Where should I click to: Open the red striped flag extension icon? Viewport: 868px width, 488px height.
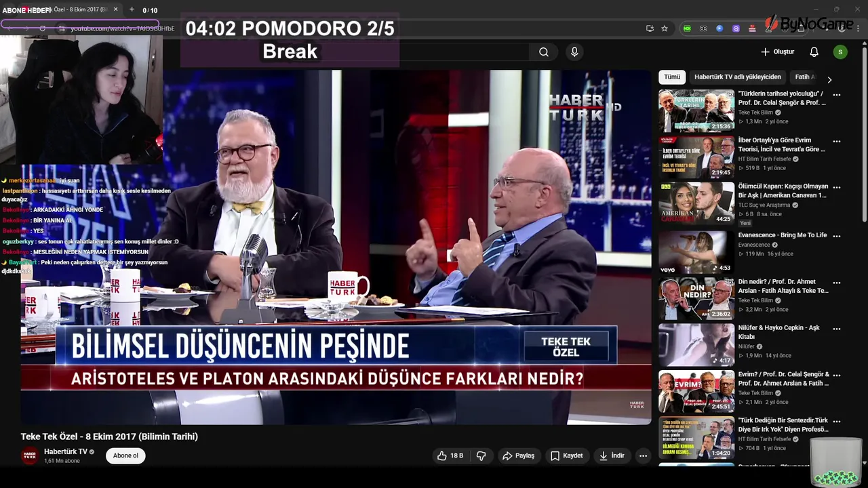coord(752,28)
